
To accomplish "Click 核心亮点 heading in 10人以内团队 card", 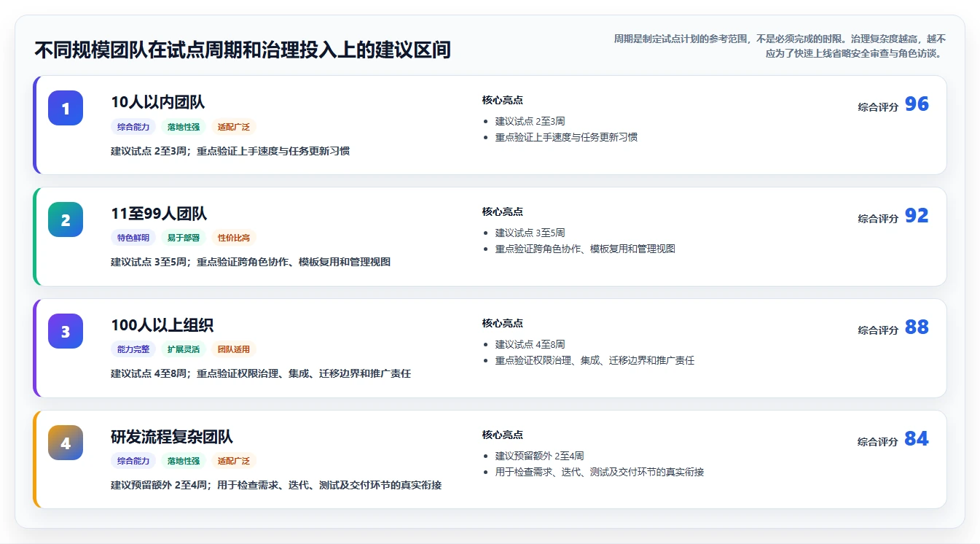I will coord(502,100).
